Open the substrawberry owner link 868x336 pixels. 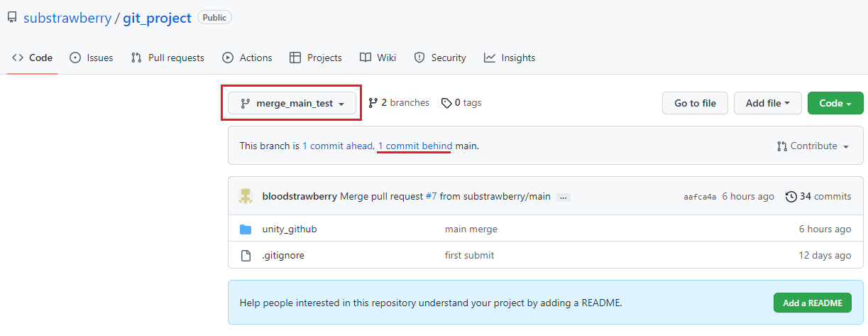click(67, 18)
